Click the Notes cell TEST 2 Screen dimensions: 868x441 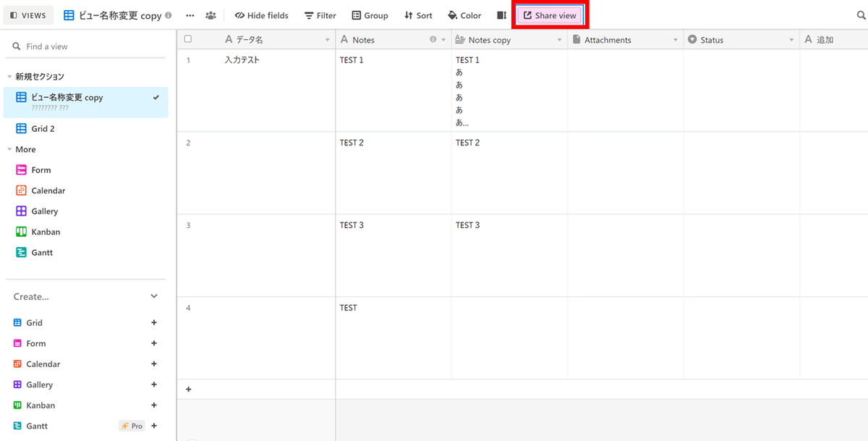[x=393, y=173]
